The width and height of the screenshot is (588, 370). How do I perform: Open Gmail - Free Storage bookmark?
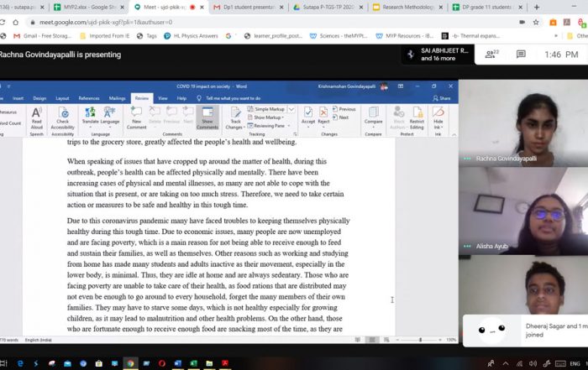click(x=42, y=36)
